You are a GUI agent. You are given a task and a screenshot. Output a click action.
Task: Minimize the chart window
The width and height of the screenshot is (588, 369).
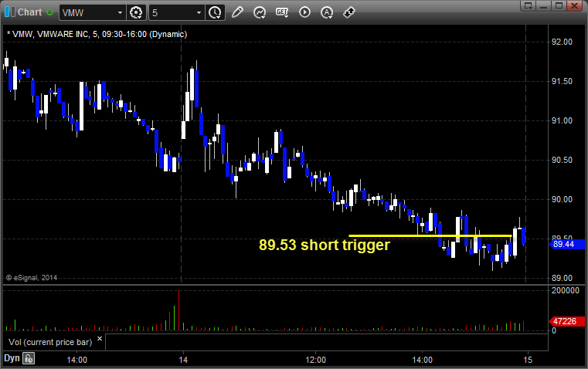pyautogui.click(x=544, y=5)
